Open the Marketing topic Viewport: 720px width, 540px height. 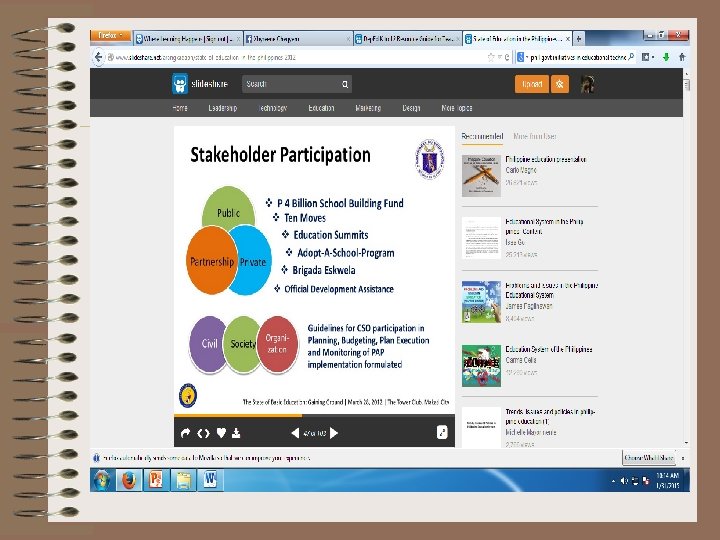(x=368, y=108)
